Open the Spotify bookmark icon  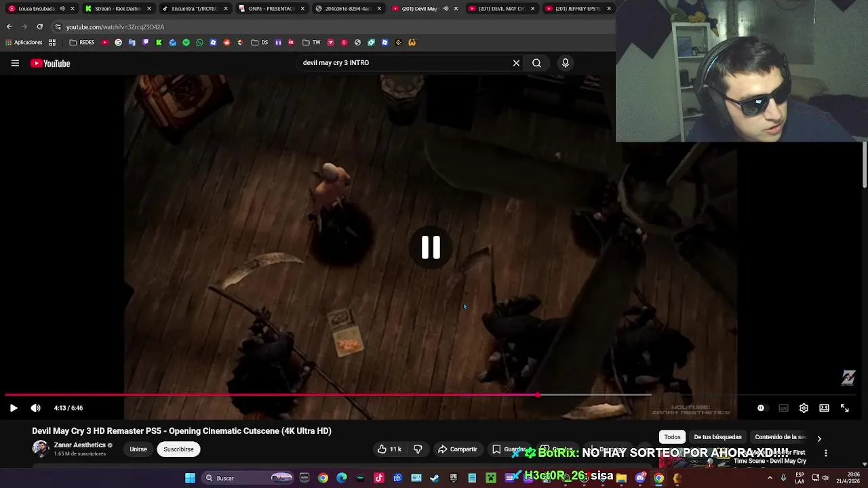(x=186, y=42)
